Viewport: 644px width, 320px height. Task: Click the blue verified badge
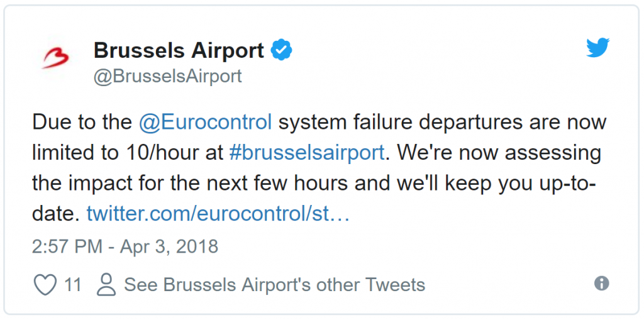282,50
